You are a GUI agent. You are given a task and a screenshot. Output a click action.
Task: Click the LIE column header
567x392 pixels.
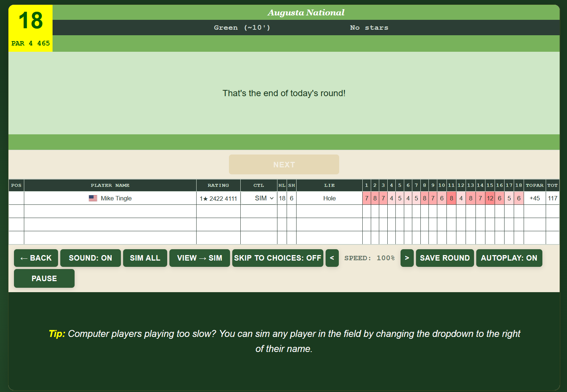coord(329,185)
